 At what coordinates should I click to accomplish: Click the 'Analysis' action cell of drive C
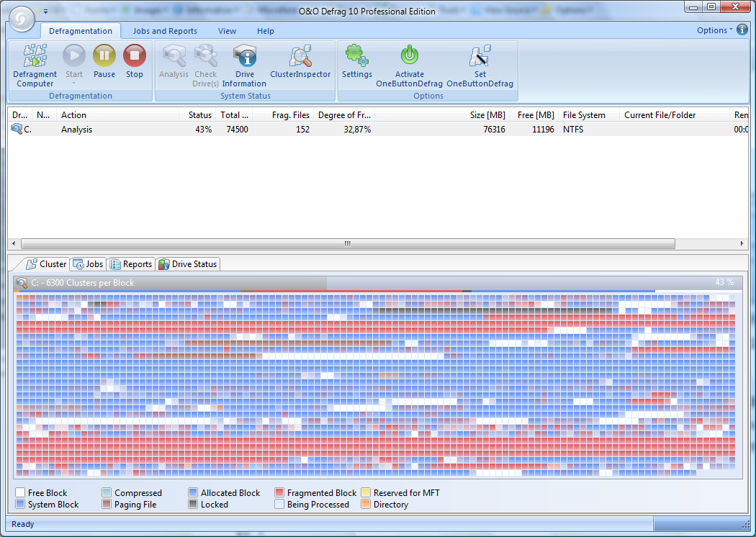[x=76, y=129]
